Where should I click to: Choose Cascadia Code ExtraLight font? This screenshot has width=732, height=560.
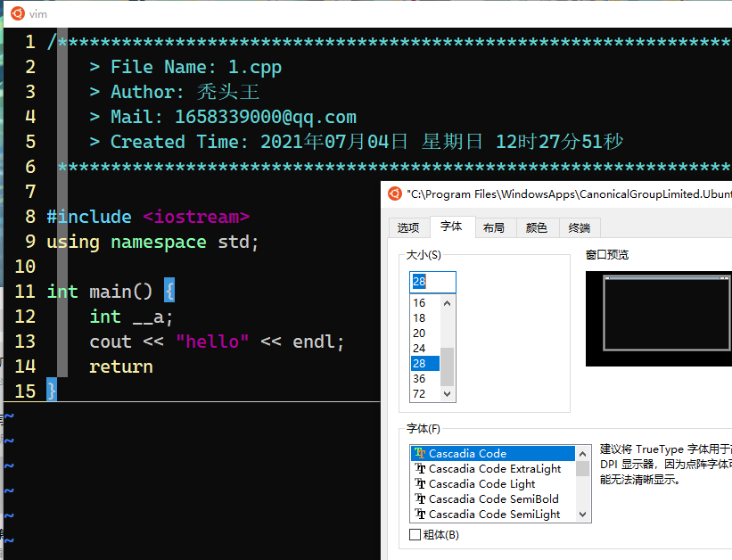493,468
